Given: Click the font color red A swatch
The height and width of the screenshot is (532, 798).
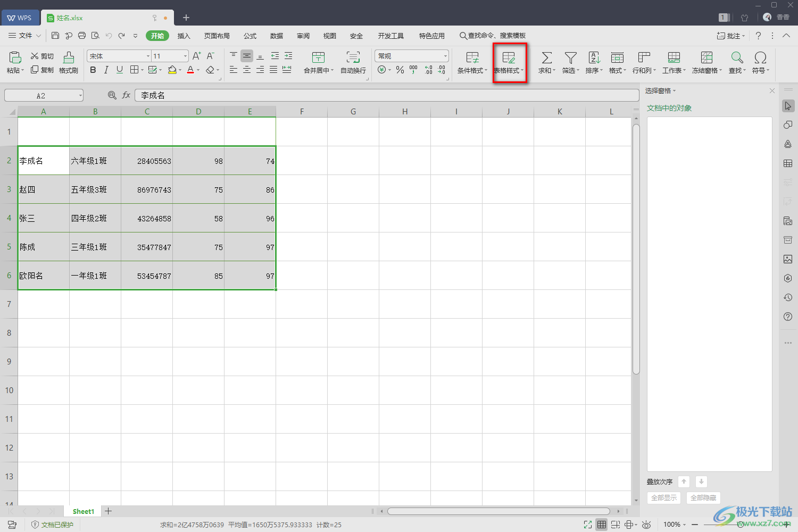Looking at the screenshot, I should point(190,70).
